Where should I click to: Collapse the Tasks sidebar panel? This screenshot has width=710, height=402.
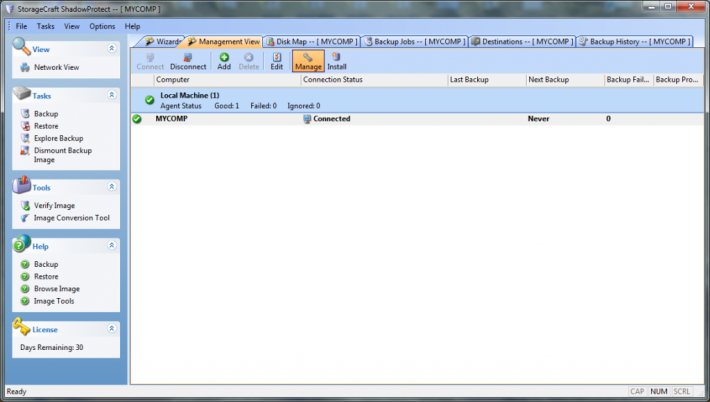pyautogui.click(x=112, y=95)
